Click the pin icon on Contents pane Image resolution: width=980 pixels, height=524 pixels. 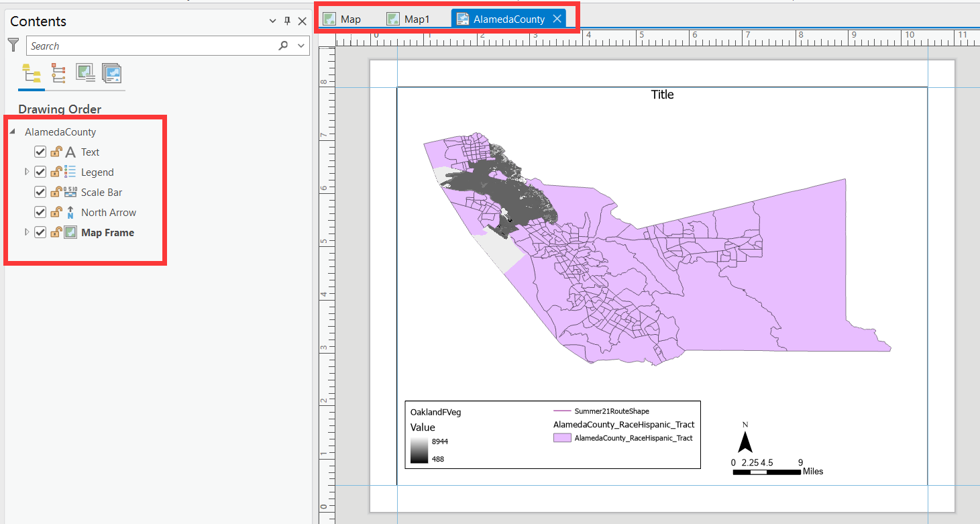(x=287, y=21)
